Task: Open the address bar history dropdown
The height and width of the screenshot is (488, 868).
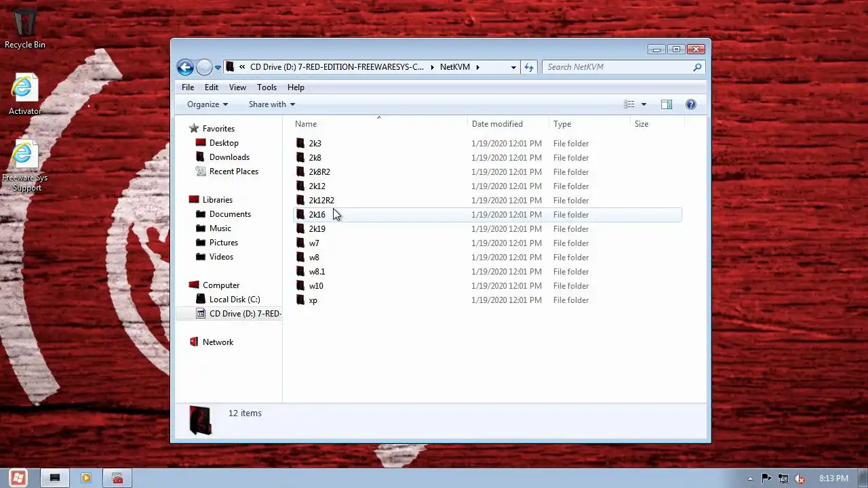Action: tap(513, 67)
